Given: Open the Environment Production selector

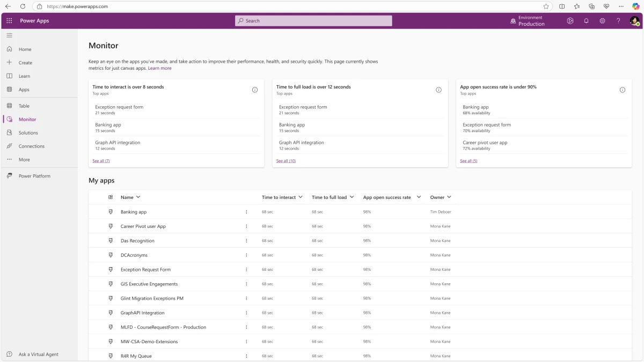Looking at the screenshot, I should (x=530, y=20).
